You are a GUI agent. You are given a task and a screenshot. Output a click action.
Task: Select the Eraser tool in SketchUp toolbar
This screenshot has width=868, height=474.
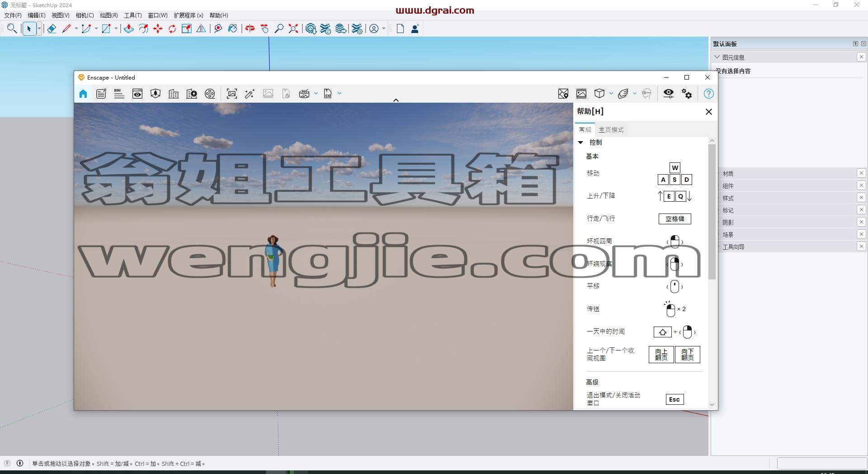(x=52, y=29)
